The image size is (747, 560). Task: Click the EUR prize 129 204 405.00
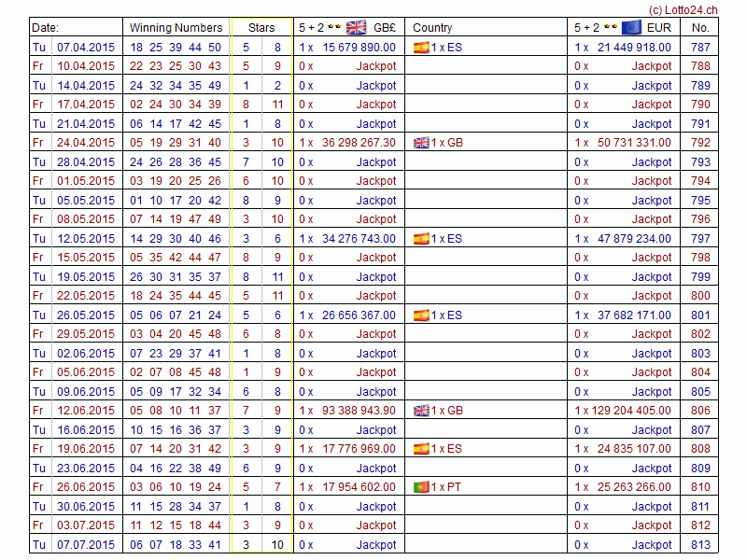[627, 411]
